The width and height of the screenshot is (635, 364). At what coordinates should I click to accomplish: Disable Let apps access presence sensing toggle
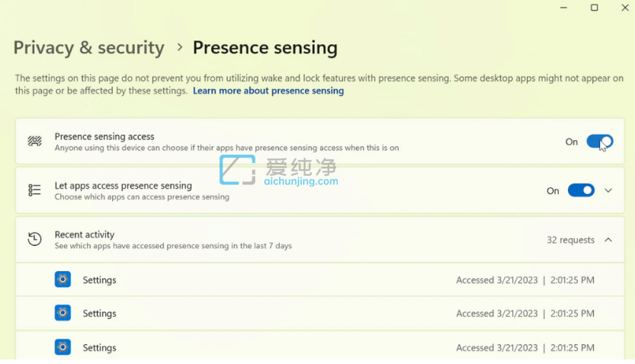tap(581, 190)
